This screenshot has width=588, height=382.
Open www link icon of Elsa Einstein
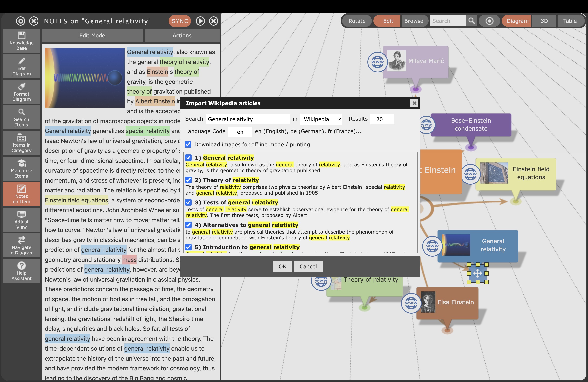pos(411,303)
